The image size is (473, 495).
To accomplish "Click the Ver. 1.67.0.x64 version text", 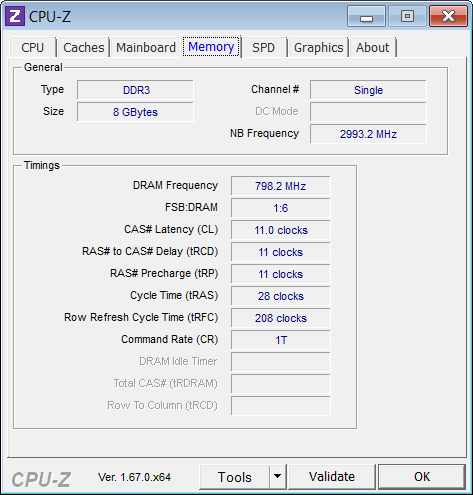I will click(x=134, y=477).
